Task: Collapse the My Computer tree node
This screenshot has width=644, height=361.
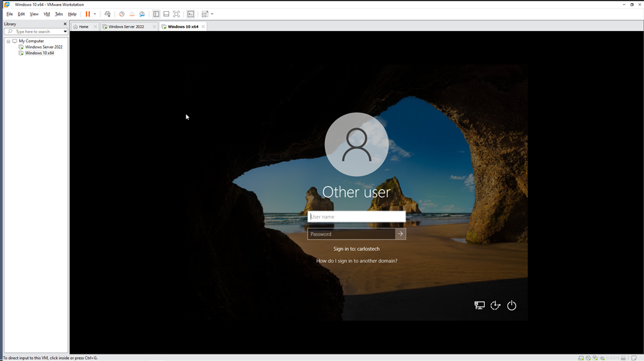Action: [x=9, y=41]
